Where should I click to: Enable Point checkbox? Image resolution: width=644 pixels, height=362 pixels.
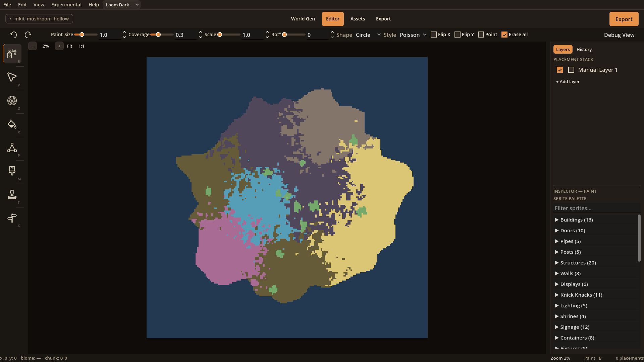[x=481, y=35]
